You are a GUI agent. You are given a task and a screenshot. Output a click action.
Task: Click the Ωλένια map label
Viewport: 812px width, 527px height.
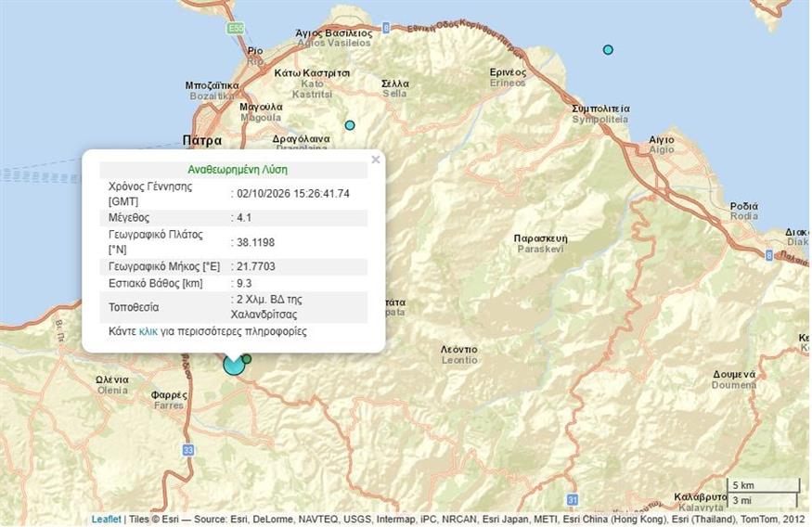112,380
